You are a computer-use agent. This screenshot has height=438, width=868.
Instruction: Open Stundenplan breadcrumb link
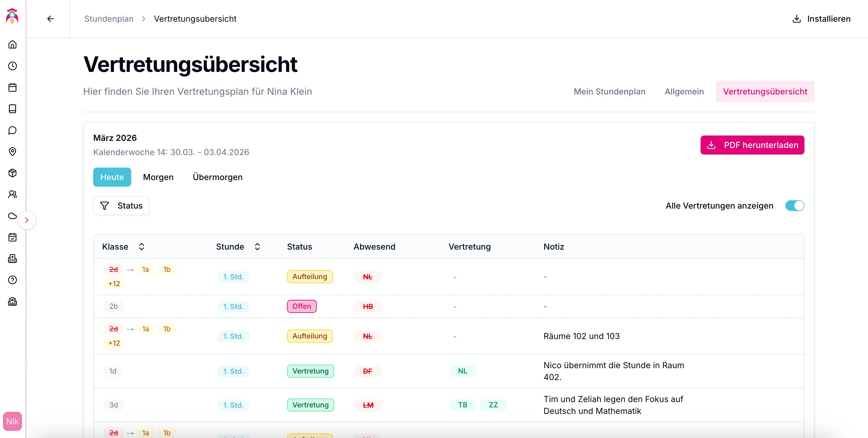pyautogui.click(x=109, y=19)
